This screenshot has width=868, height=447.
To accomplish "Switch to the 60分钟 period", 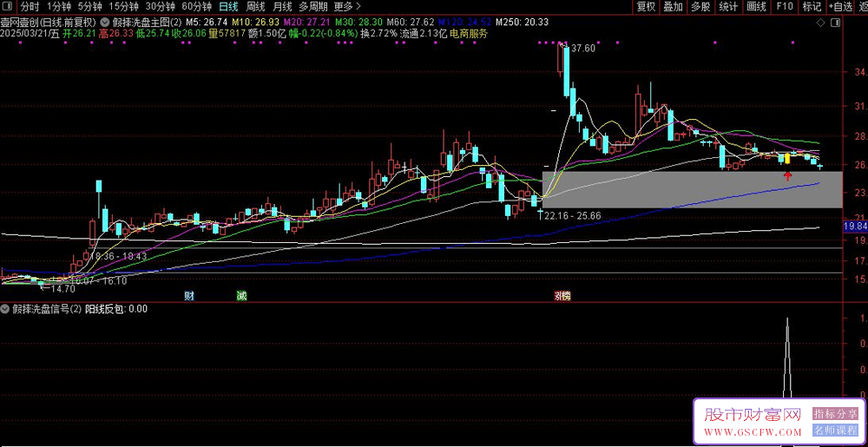I will (x=196, y=7).
